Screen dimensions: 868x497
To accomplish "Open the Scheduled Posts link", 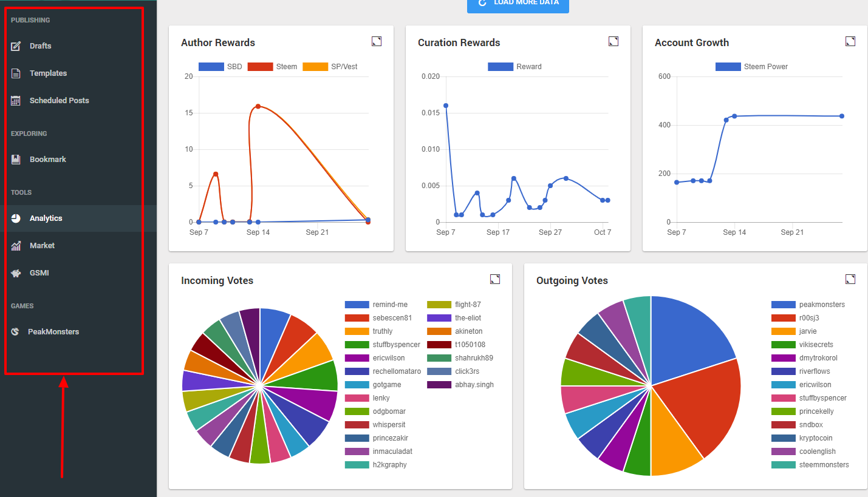I will pyautogui.click(x=59, y=101).
